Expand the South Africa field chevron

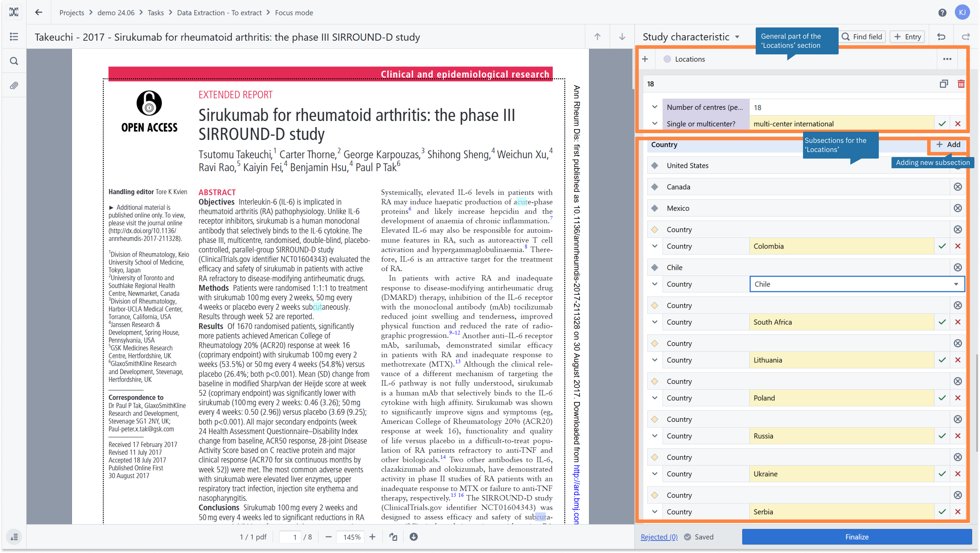coord(654,322)
